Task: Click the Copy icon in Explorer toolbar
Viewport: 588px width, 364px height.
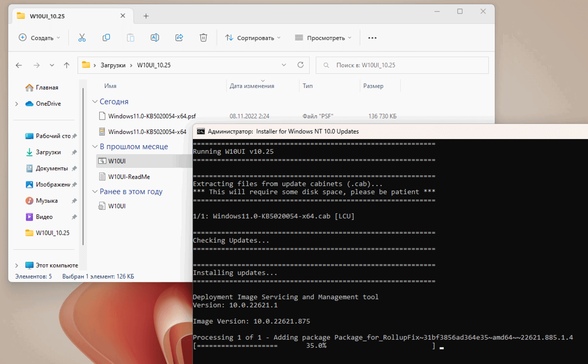Action: pyautogui.click(x=106, y=37)
